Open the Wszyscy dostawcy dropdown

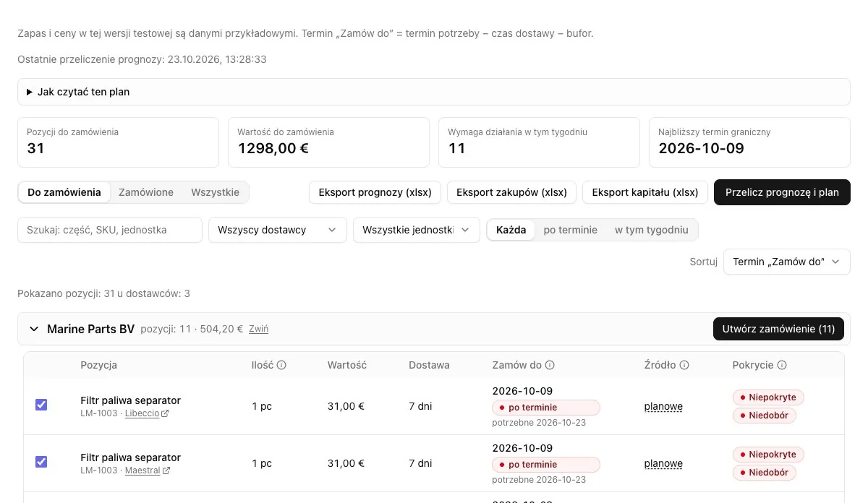(x=278, y=230)
